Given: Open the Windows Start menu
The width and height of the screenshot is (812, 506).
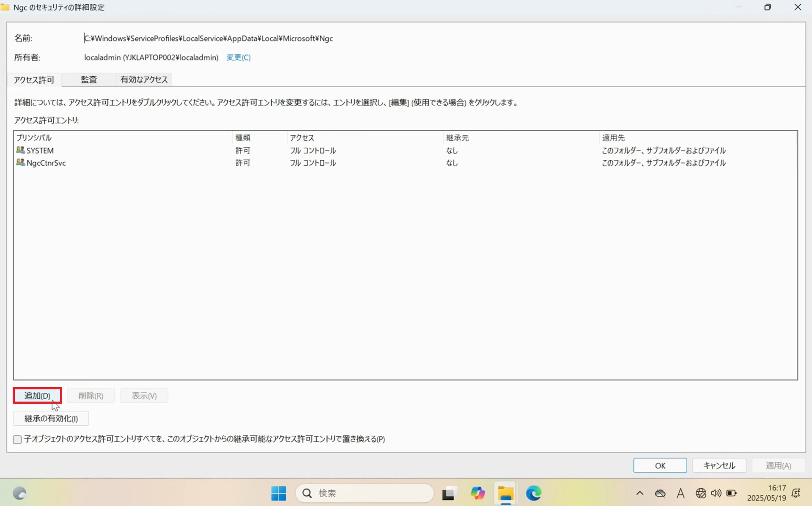Looking at the screenshot, I should pyautogui.click(x=279, y=493).
